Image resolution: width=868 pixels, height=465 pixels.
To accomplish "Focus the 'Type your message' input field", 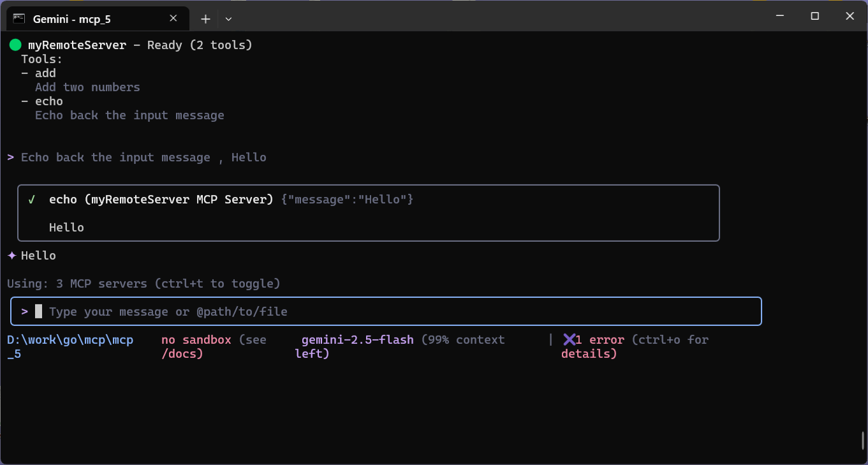I will 383,311.
